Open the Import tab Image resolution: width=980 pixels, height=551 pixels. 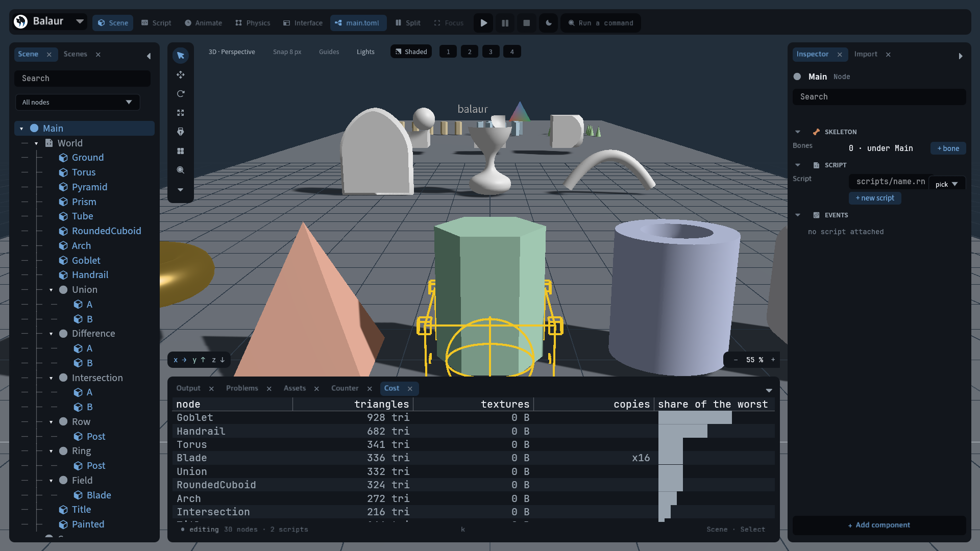point(866,54)
